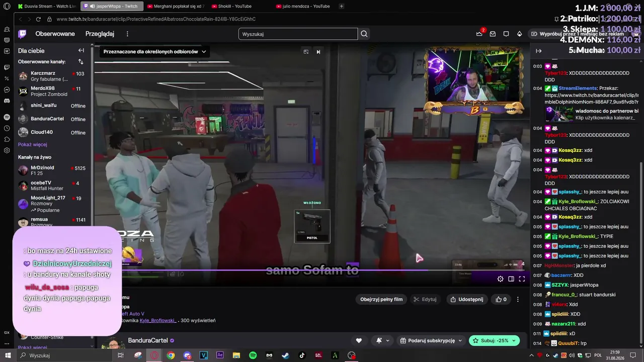Open the Task View taskbar icon
Viewport: 644px width, 362px height.
121,355
